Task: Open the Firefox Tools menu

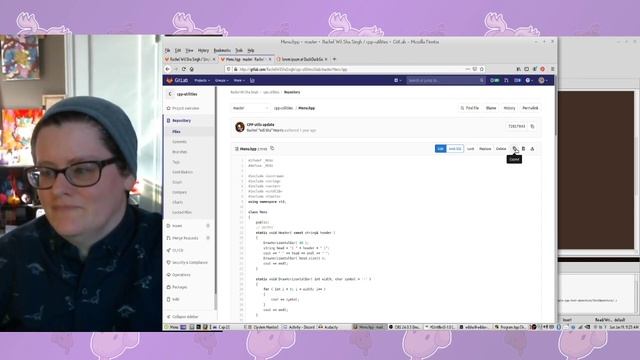Action: (239, 50)
